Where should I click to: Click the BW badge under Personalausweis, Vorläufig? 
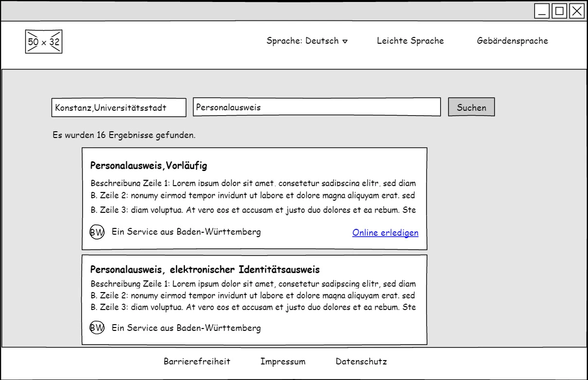[97, 232]
